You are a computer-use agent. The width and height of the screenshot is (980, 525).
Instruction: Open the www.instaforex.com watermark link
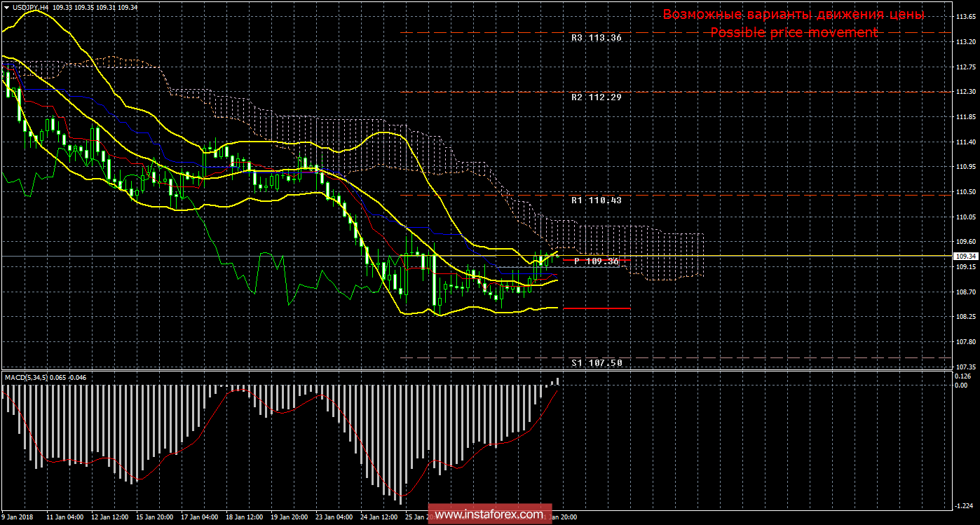coord(489,514)
